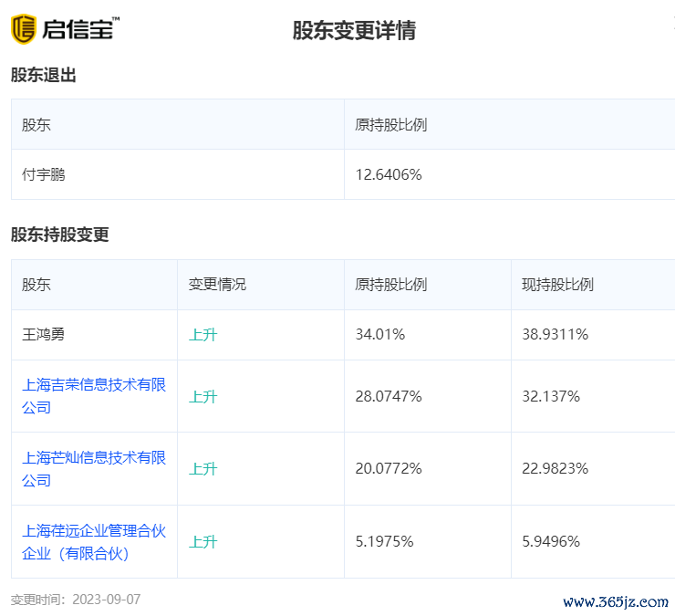Screen dimensions: 675x616
Task: Click the 股东 header in 股东持股变更 table
Action: (36, 285)
